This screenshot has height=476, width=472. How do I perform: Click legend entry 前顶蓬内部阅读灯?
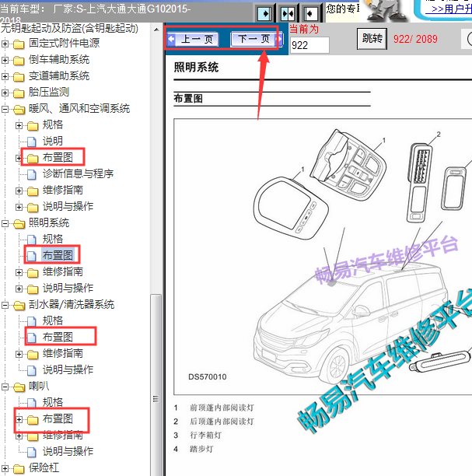222,408
